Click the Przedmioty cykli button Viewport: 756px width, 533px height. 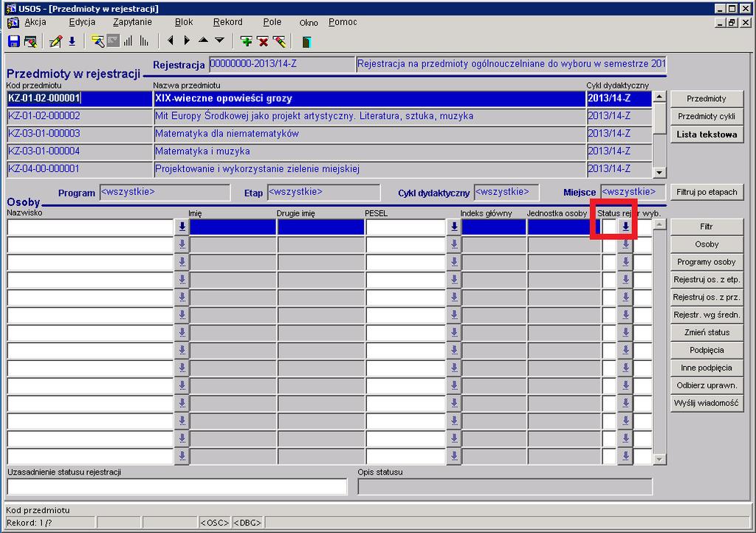(x=707, y=116)
